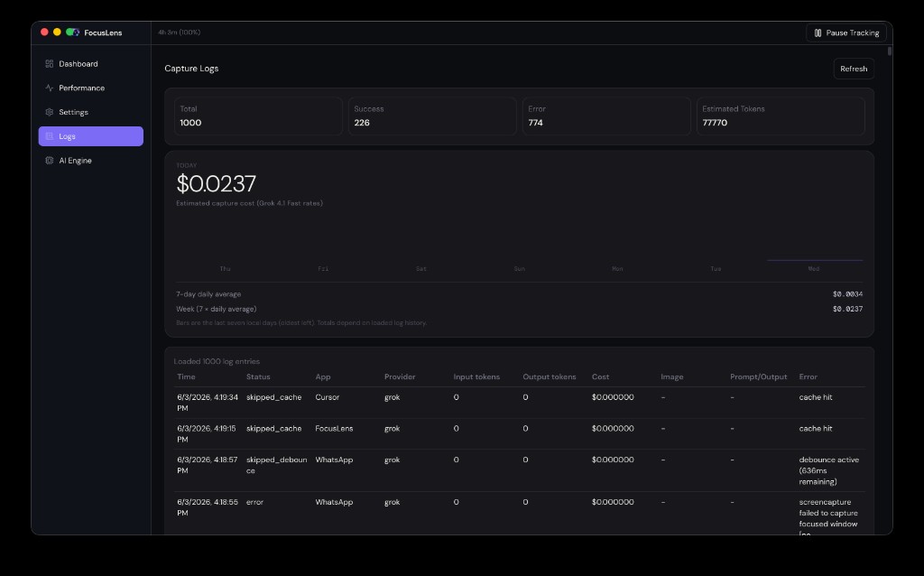The width and height of the screenshot is (924, 576).
Task: Click the Estimated Tokens 77770 card
Action: point(781,116)
